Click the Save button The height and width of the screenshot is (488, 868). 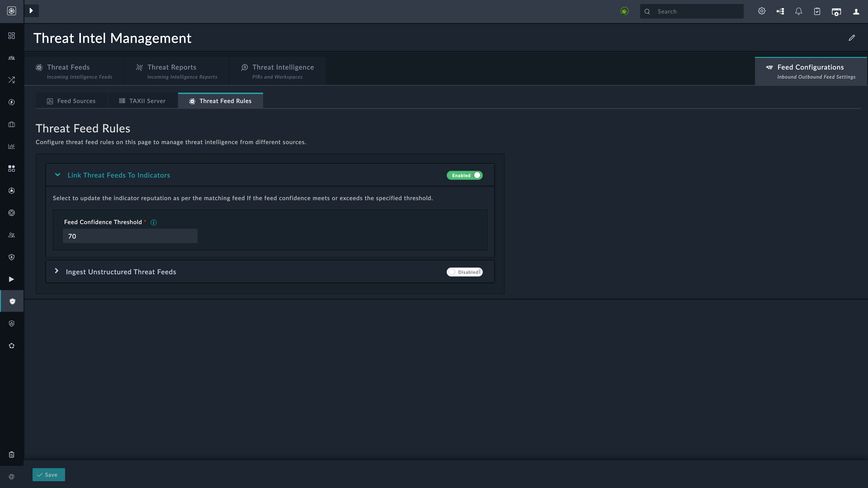[x=49, y=474]
